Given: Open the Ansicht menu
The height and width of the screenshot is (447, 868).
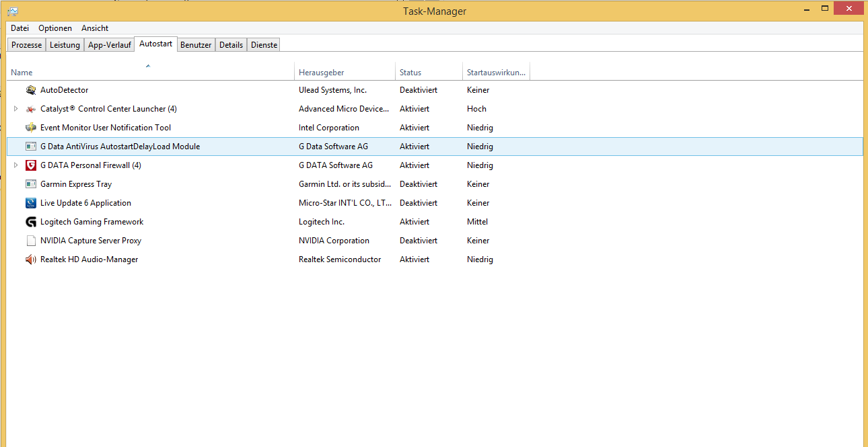Looking at the screenshot, I should click(x=95, y=28).
